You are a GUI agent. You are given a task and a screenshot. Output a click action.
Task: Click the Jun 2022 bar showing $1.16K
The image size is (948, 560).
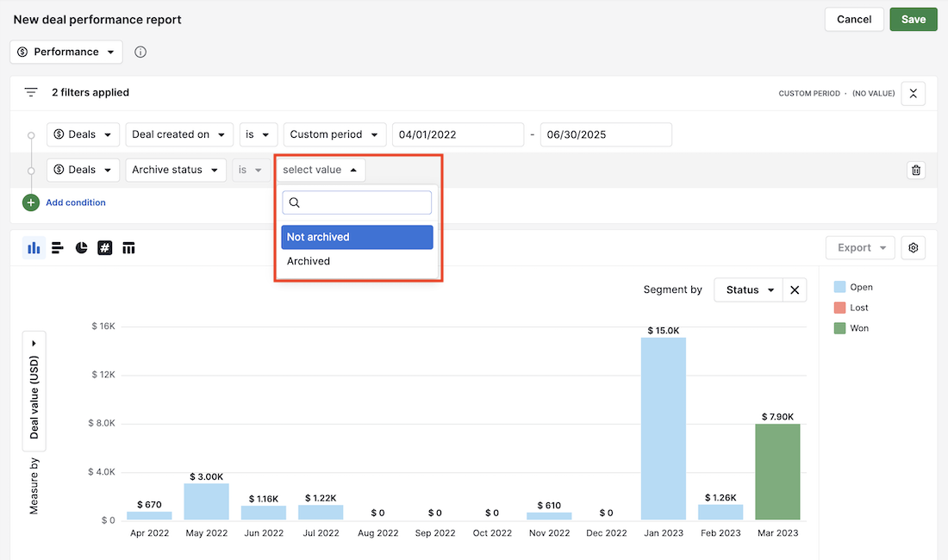point(264,513)
